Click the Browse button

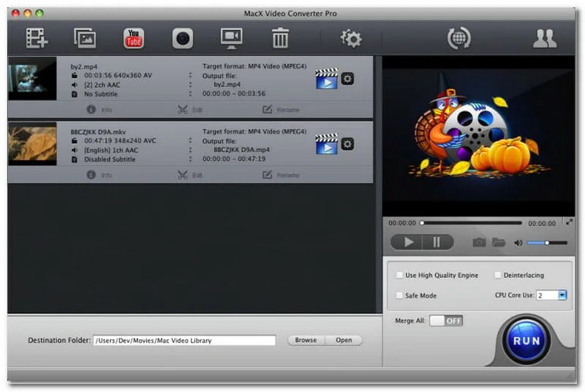point(306,340)
